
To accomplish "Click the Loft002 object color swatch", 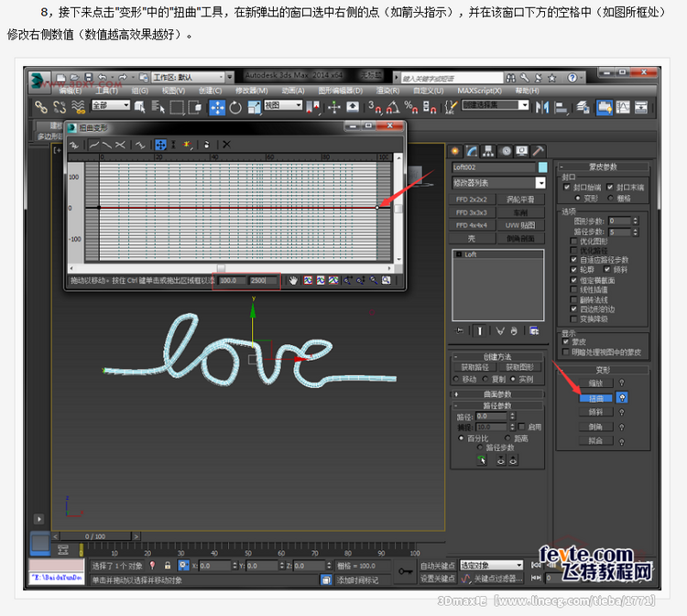I will point(542,168).
